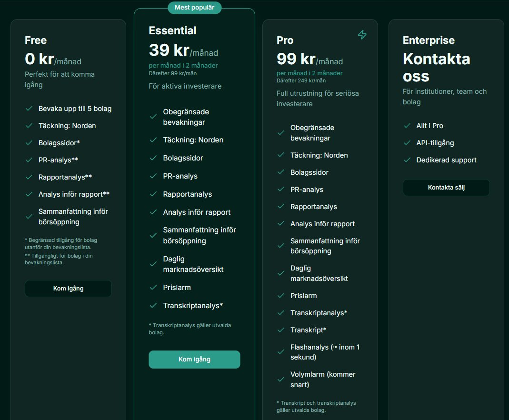This screenshot has height=420, width=509.
Task: Click checkmark beside "PR-analys" in Essential plan
Action: coord(153,176)
